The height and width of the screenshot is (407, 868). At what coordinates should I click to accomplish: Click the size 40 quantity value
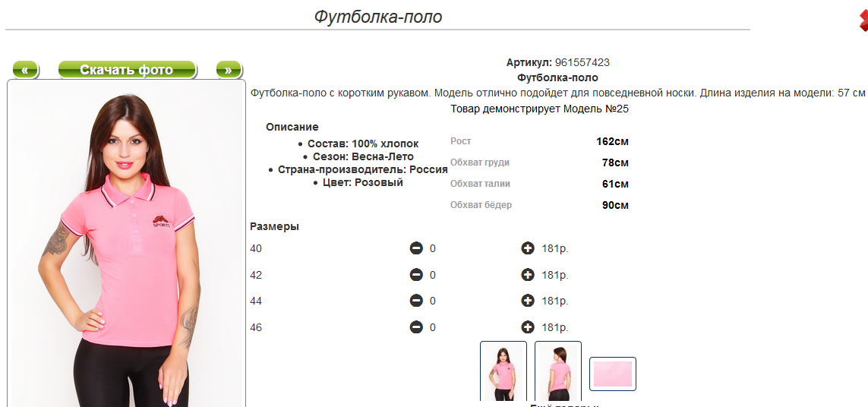click(x=433, y=248)
